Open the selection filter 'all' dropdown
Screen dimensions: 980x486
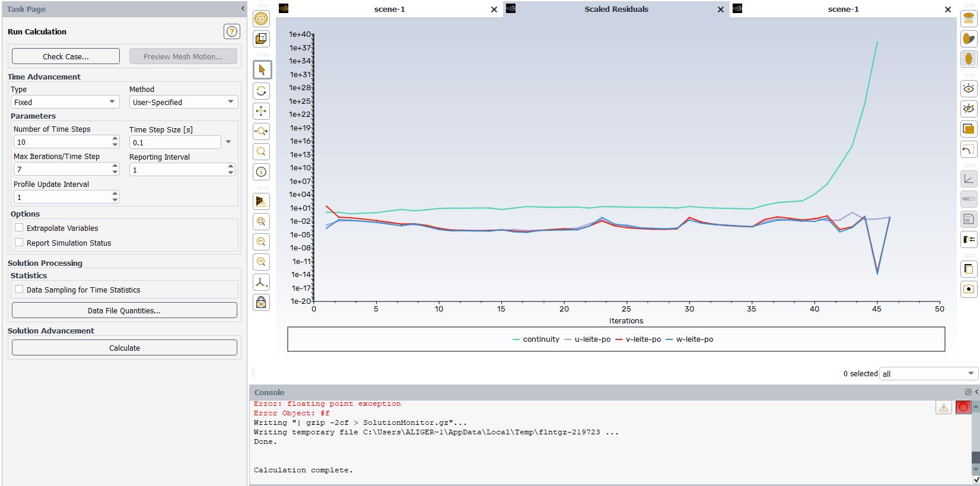pos(928,374)
